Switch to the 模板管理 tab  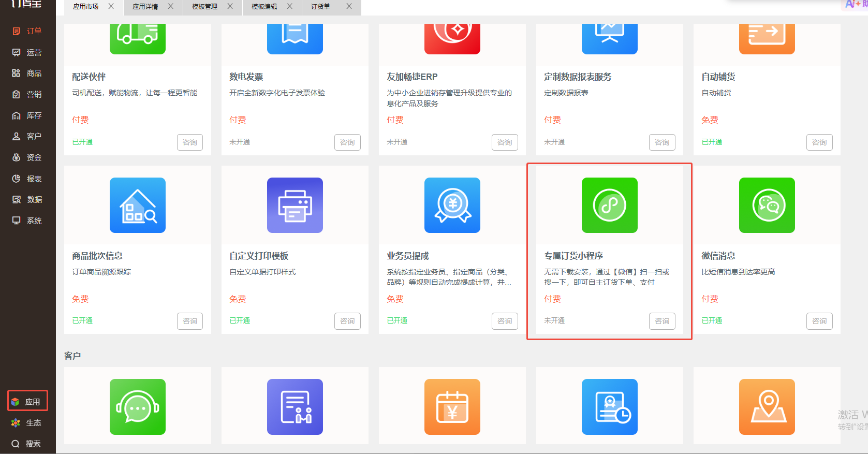click(204, 7)
